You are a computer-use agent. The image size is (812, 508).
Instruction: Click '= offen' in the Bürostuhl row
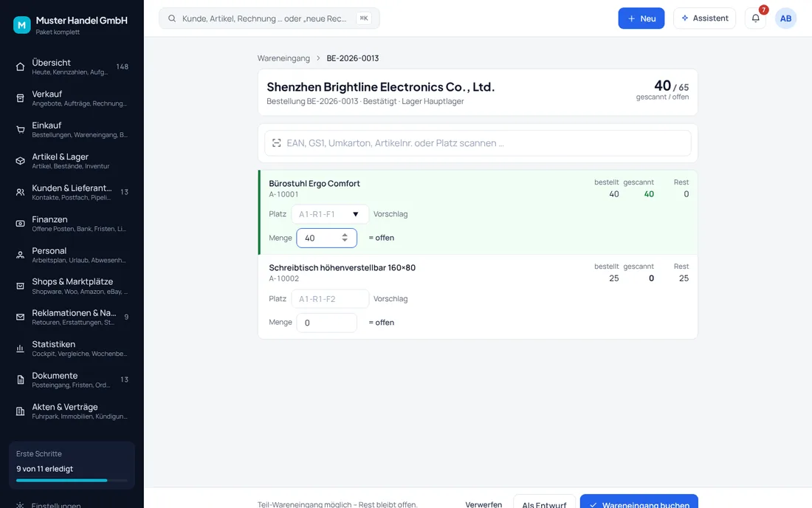pos(381,238)
